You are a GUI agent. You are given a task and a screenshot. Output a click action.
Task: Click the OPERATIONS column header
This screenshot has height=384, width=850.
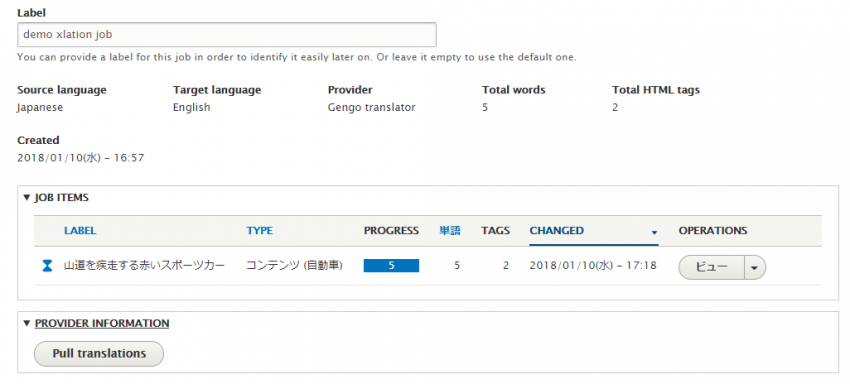[713, 231]
